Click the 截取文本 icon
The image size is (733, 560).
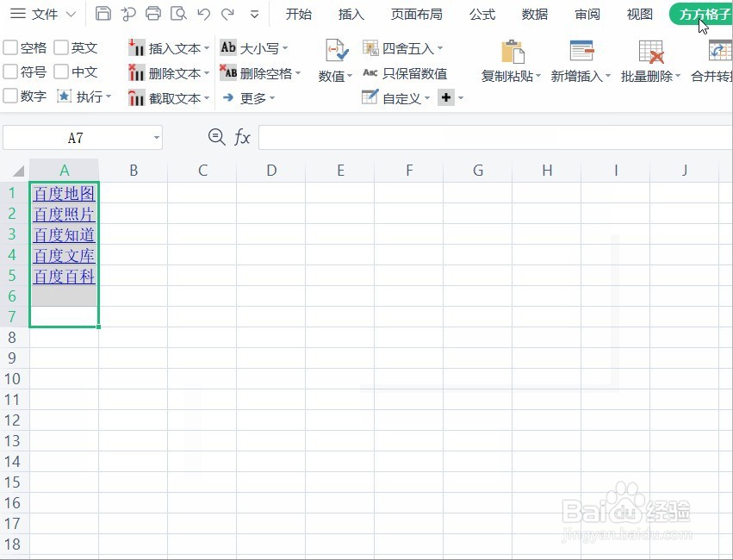(136, 97)
